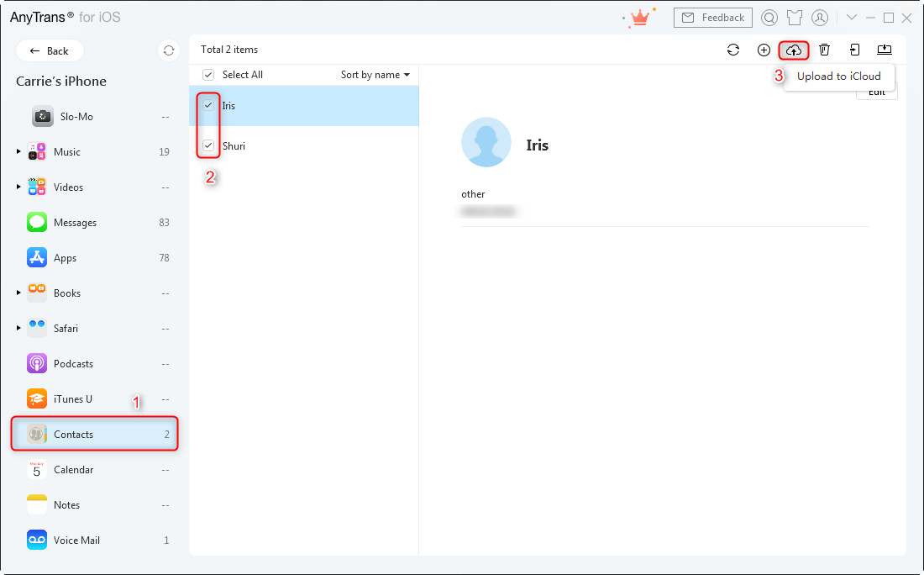Click the Music count 19
Viewport: 924px width, 575px height.
pyautogui.click(x=164, y=152)
